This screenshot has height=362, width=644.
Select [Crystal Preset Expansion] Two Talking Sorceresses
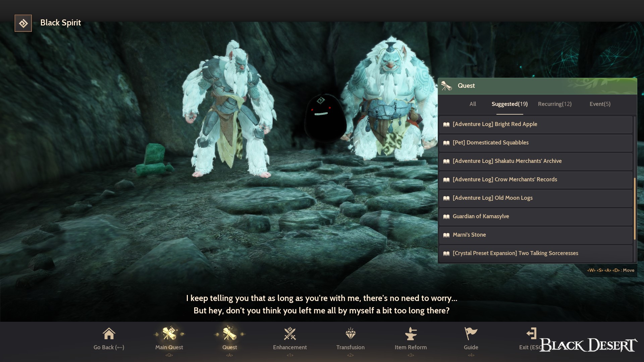(x=536, y=253)
